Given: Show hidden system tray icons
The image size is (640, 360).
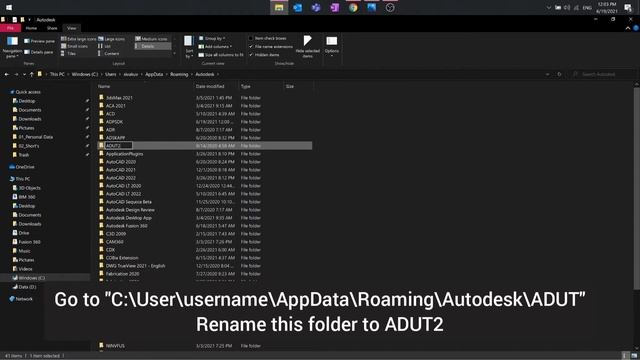Looking at the screenshot, I should pyautogui.click(x=549, y=7).
